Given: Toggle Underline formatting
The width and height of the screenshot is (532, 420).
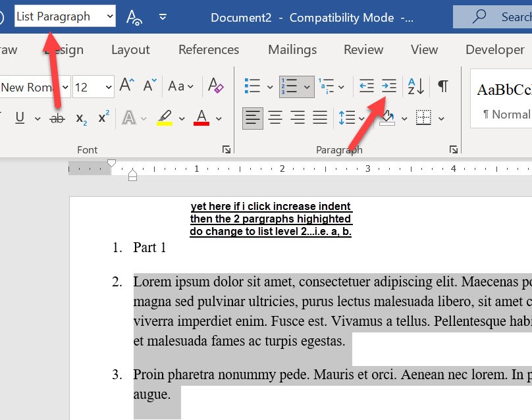Looking at the screenshot, I should (x=20, y=118).
